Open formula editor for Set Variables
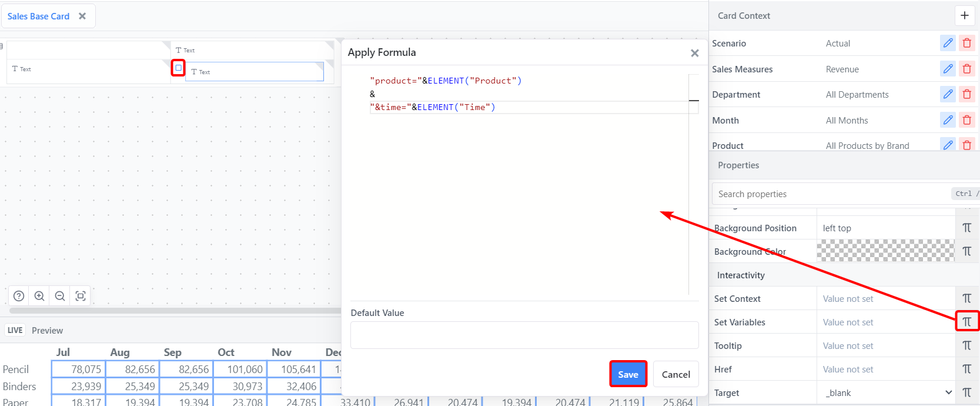This screenshot has width=980, height=406. (x=967, y=322)
